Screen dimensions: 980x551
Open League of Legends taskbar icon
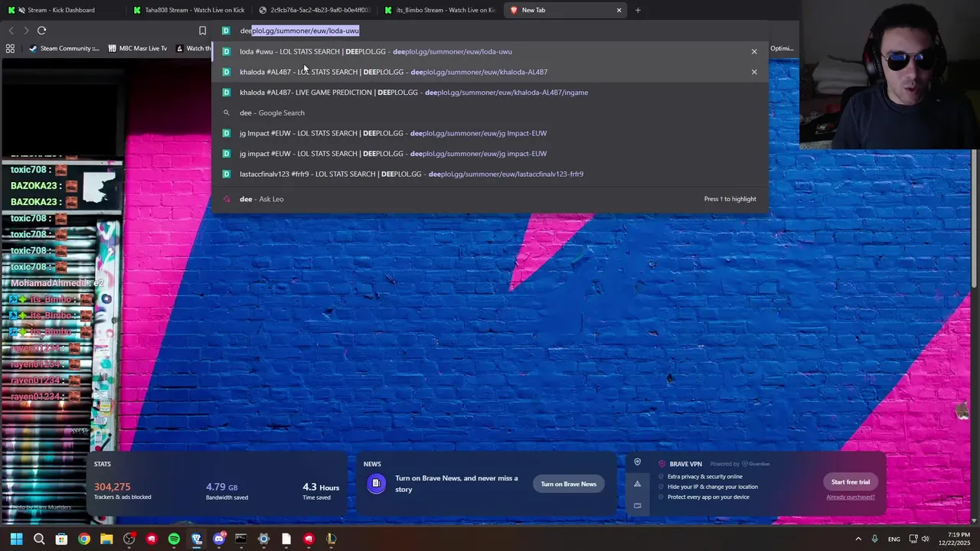(x=332, y=539)
